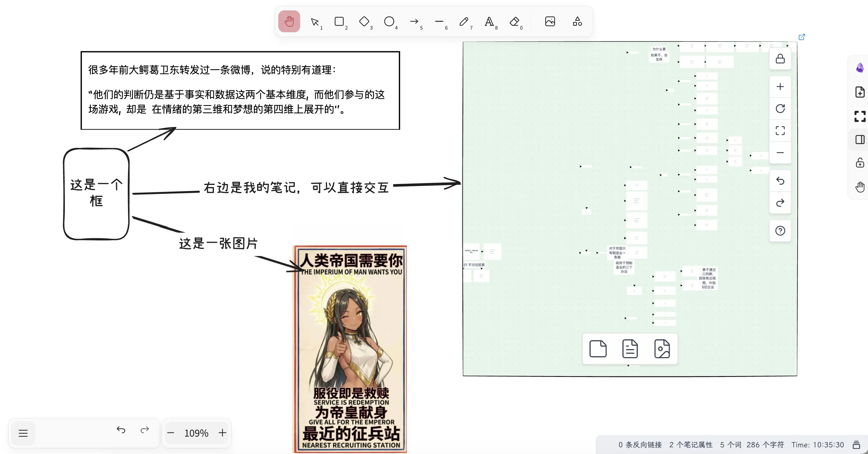
Task: Open embedded note via external link icon
Action: 802,37
